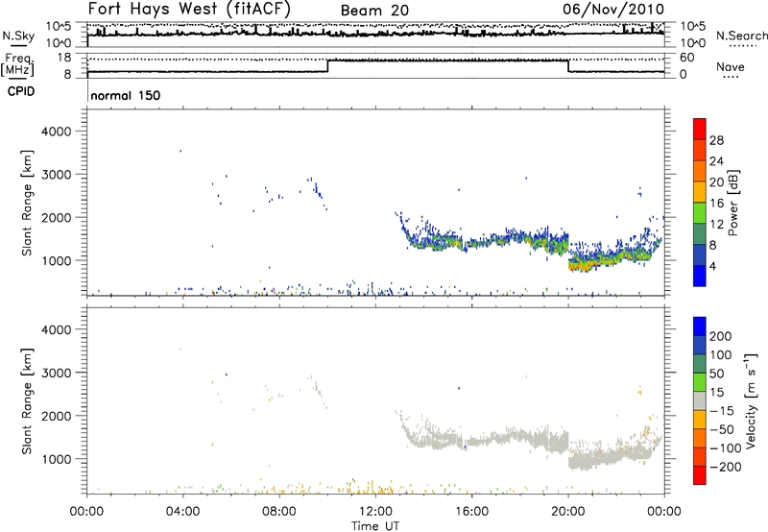Click the '-15' velocity colorbar tick label
The height and width of the screenshot is (532, 768).
point(722,411)
